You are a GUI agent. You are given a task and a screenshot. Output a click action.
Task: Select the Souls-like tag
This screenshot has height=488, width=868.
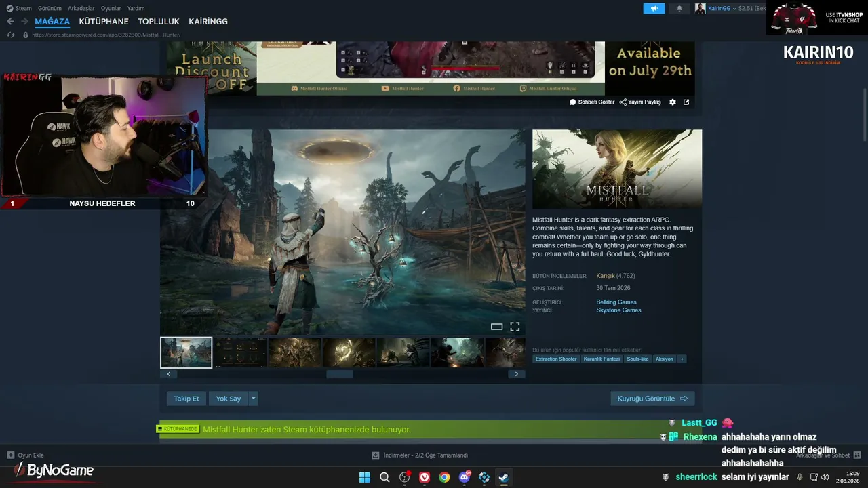[x=638, y=359]
